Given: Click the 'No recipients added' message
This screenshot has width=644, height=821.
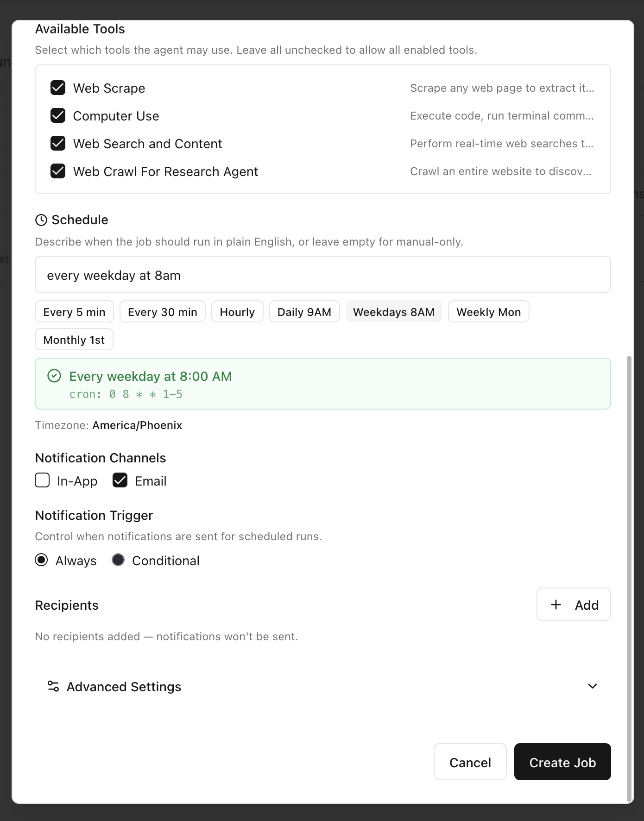Looking at the screenshot, I should point(166,637).
